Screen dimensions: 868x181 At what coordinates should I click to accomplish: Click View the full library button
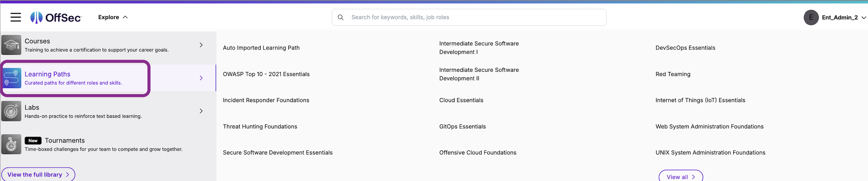[x=38, y=174]
